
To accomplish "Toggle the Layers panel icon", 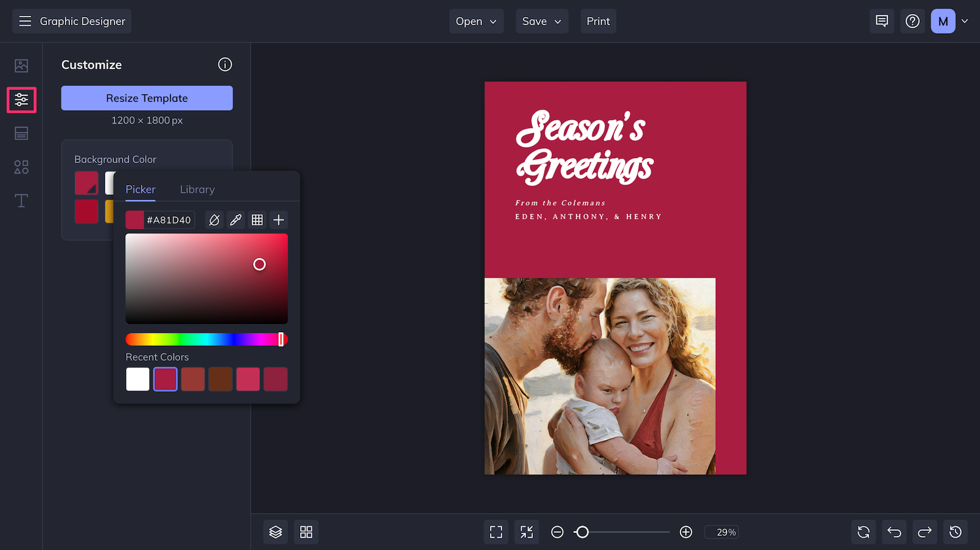I will pyautogui.click(x=276, y=532).
